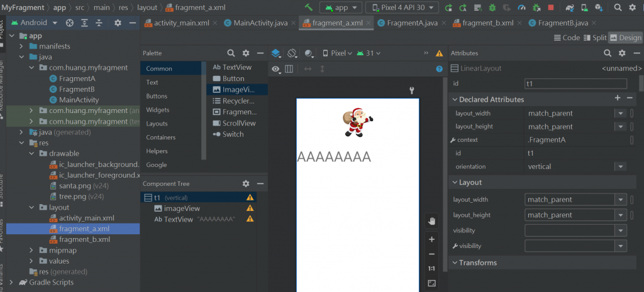Switch to FragmentA.java tab
Image resolution: width=644 pixels, height=292 pixels.
412,23
